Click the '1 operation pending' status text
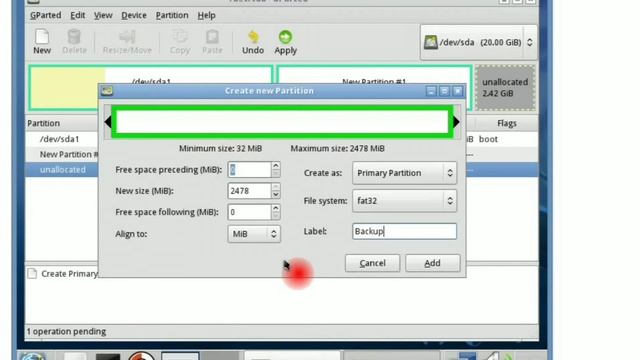This screenshot has width=640, height=360. (66, 331)
